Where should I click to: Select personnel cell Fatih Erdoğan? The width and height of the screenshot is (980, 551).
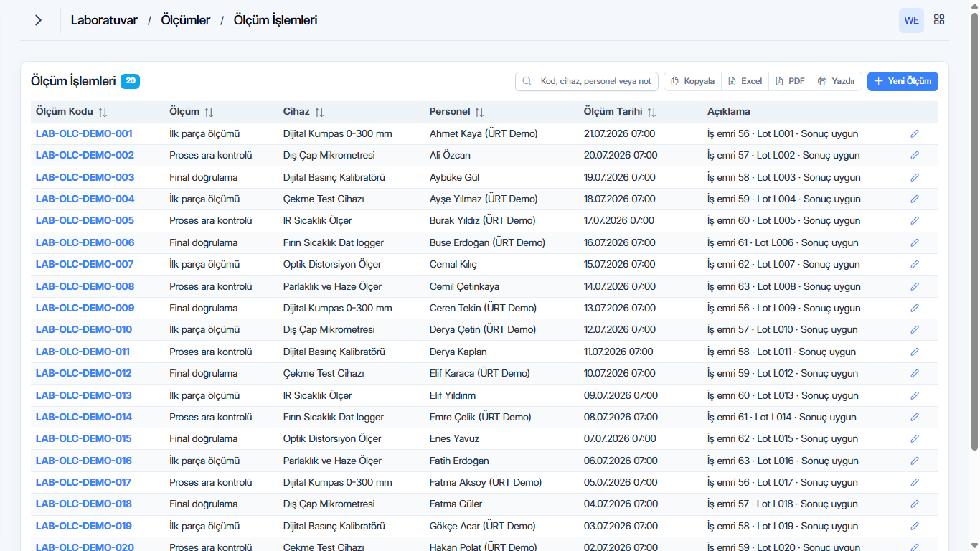[x=459, y=461]
